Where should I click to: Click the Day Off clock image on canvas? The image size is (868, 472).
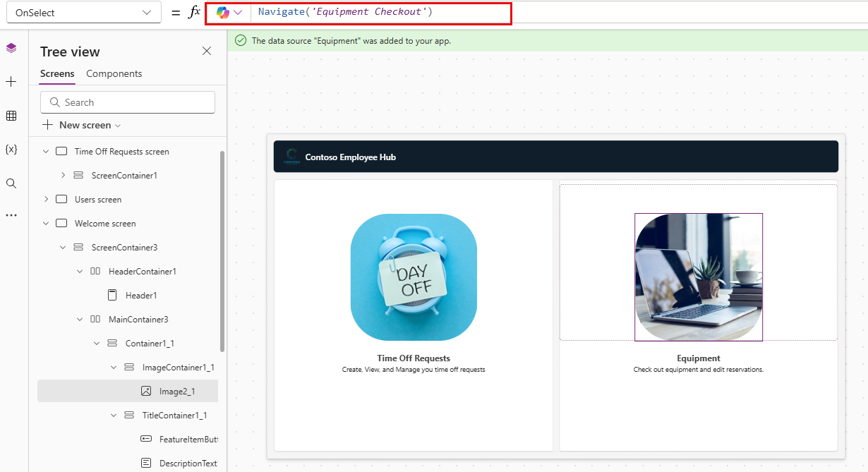point(414,277)
